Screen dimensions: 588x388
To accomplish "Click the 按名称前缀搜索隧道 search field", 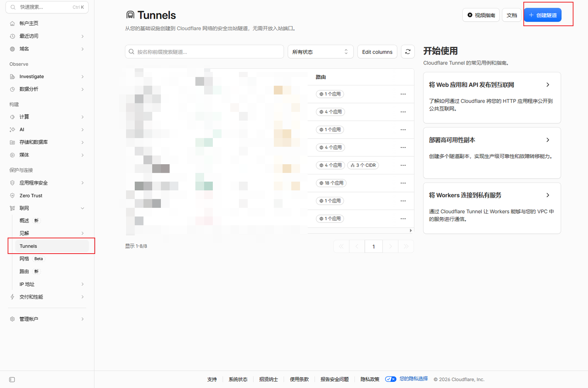I will coord(204,52).
